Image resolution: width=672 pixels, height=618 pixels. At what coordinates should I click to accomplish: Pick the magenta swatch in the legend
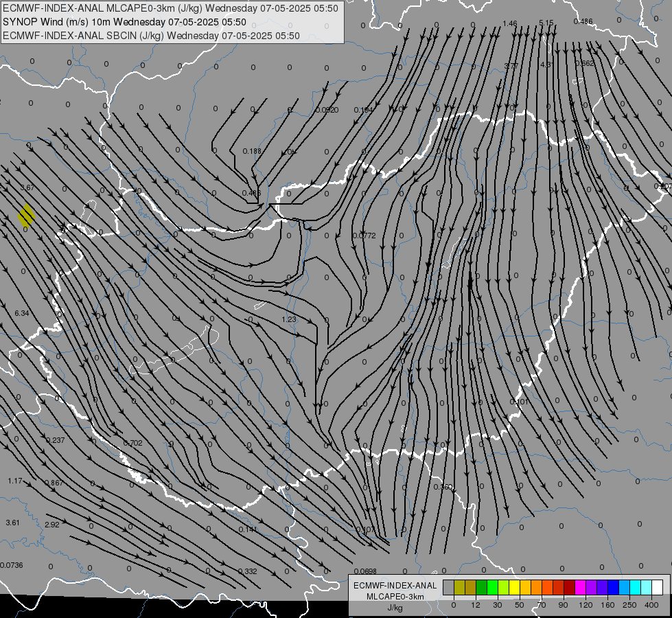[x=580, y=587]
